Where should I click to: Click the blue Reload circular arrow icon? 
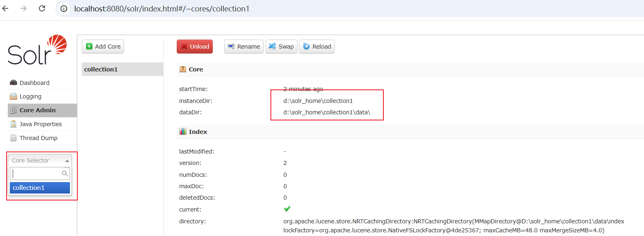point(306,47)
